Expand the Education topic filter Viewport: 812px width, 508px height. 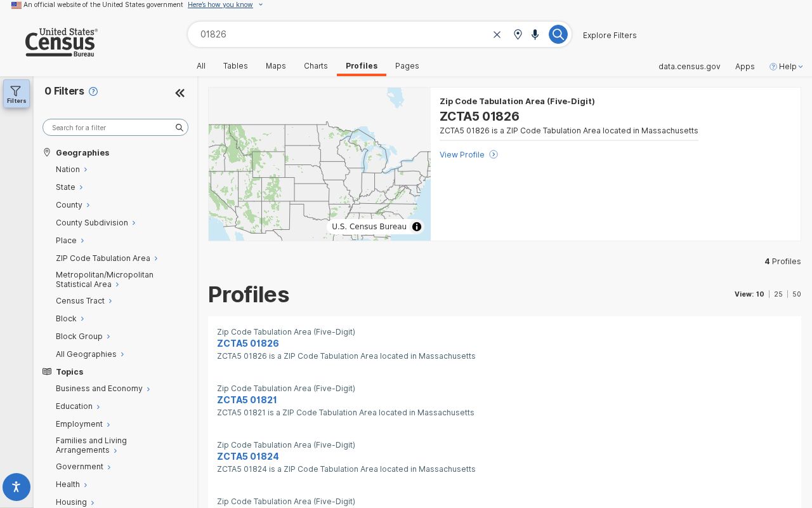tap(77, 406)
